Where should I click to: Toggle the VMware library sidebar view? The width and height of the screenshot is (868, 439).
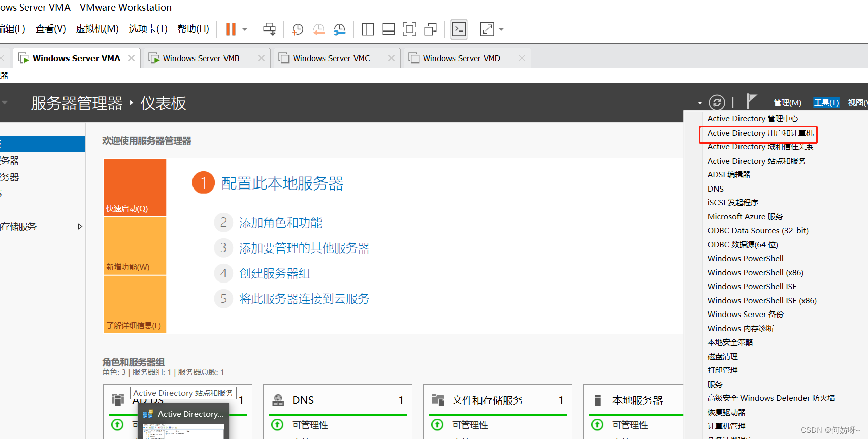pos(368,29)
